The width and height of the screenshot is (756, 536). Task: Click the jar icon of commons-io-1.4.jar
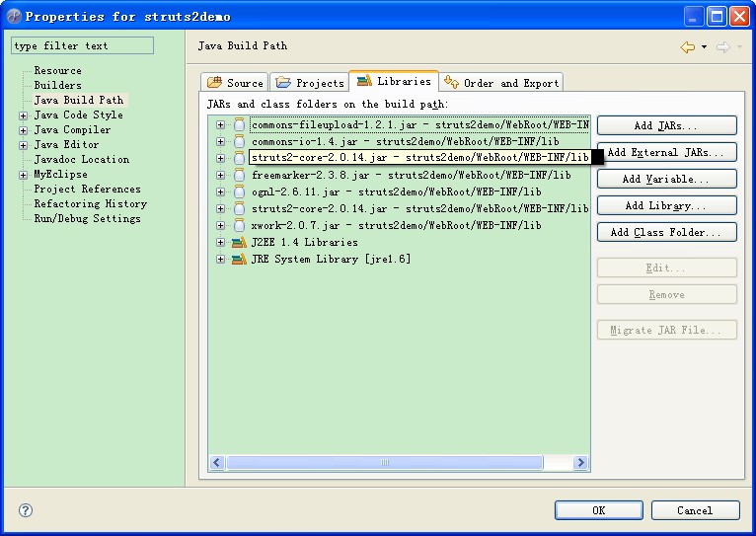pyautogui.click(x=239, y=142)
